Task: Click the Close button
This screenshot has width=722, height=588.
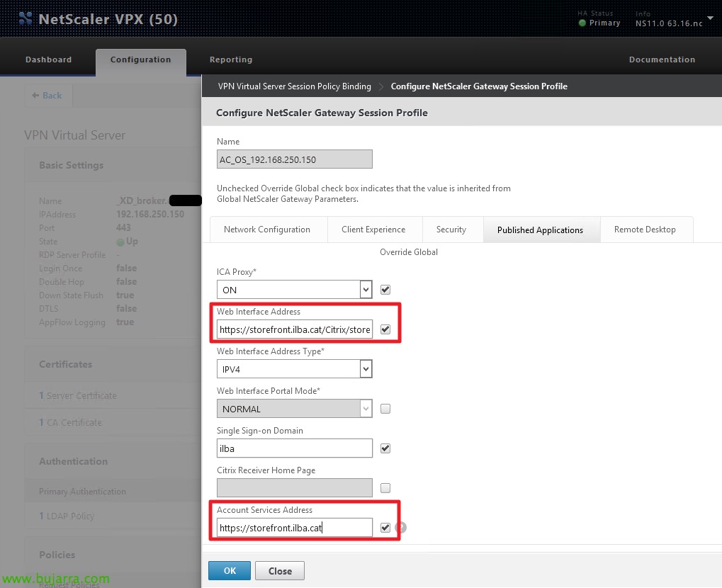Action: tap(280, 571)
